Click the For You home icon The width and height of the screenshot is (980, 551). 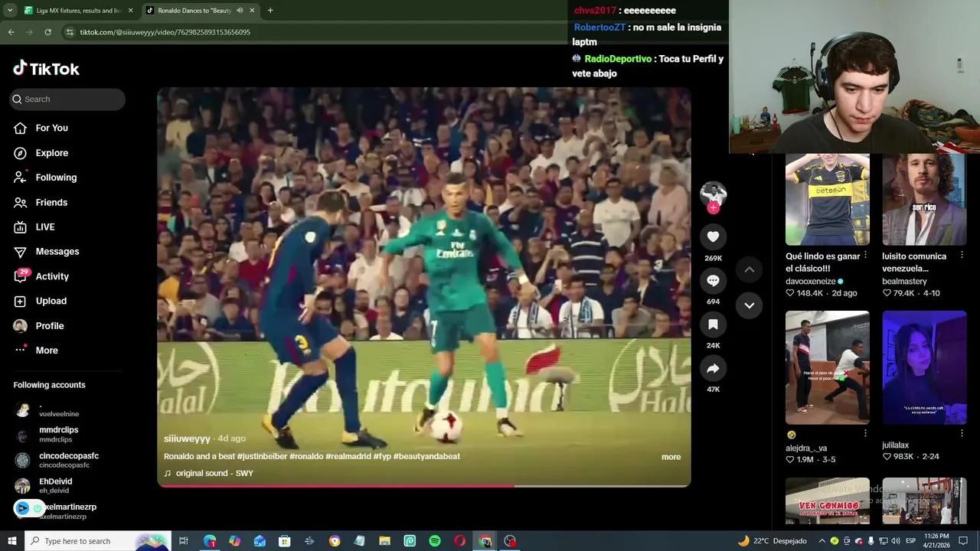point(21,128)
